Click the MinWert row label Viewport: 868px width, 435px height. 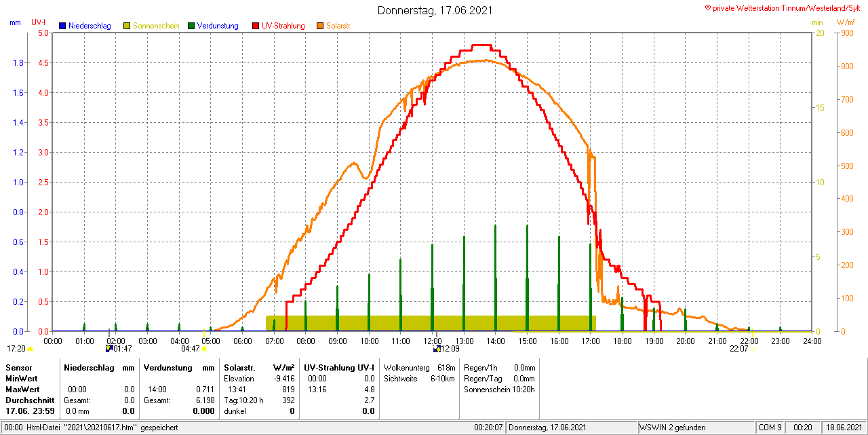pos(21,379)
